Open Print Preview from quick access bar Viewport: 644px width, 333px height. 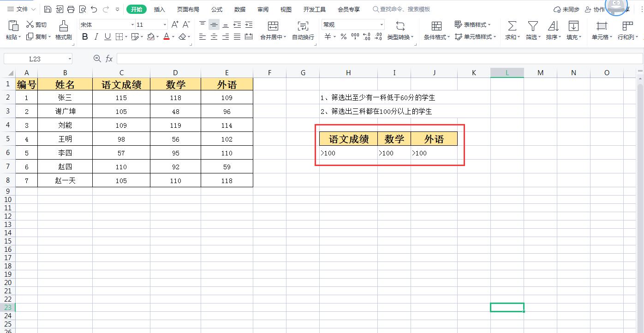click(x=82, y=9)
